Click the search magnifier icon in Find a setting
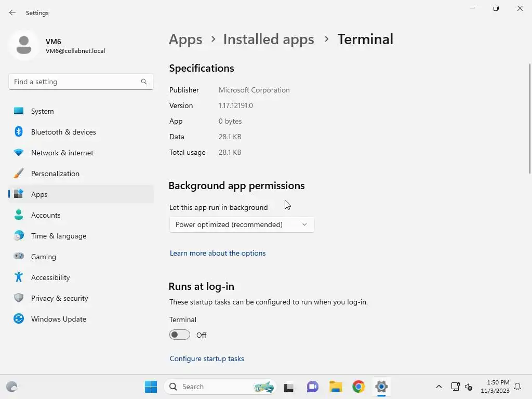 pyautogui.click(x=144, y=82)
